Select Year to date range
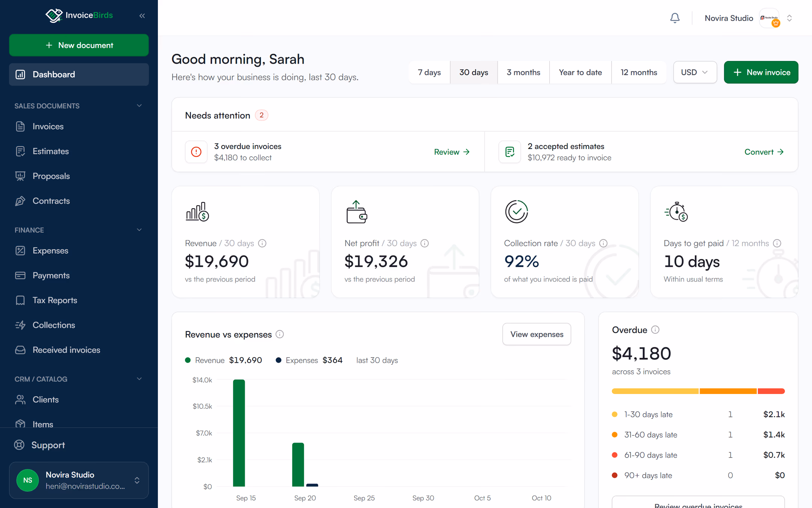Image resolution: width=812 pixels, height=508 pixels. pyautogui.click(x=580, y=72)
